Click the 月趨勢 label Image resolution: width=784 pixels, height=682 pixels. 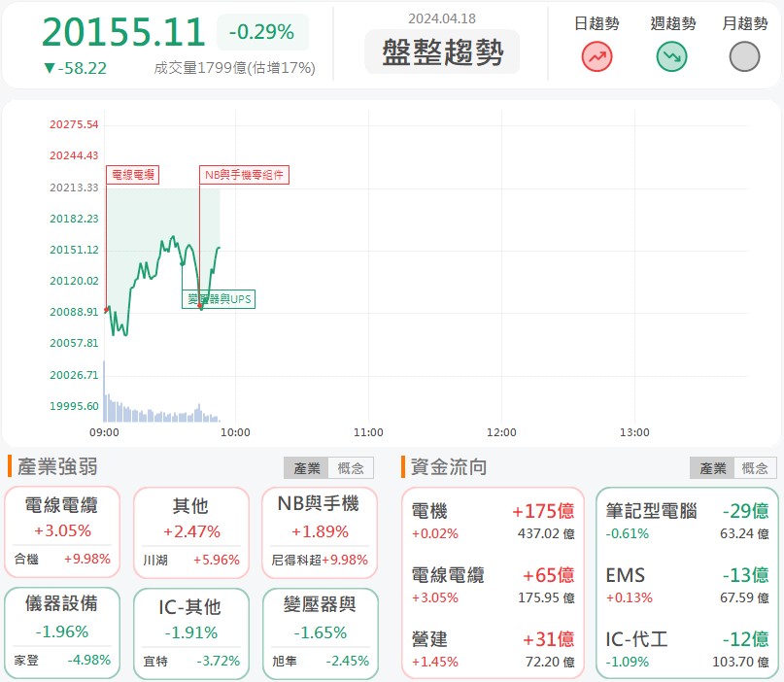(745, 23)
